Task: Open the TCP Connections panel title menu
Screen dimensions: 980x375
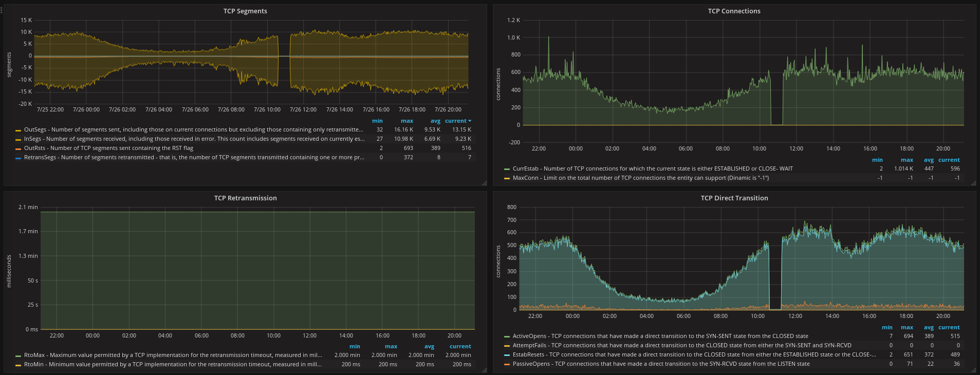Action: point(734,11)
